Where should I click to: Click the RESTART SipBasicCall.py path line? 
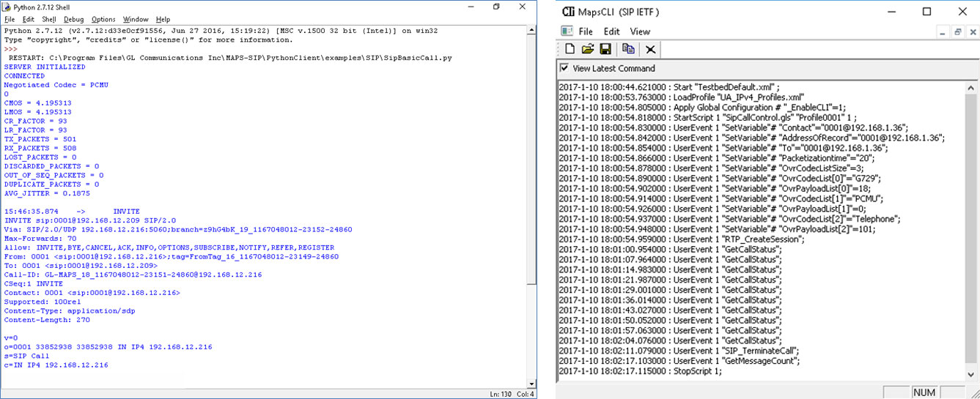pos(230,58)
